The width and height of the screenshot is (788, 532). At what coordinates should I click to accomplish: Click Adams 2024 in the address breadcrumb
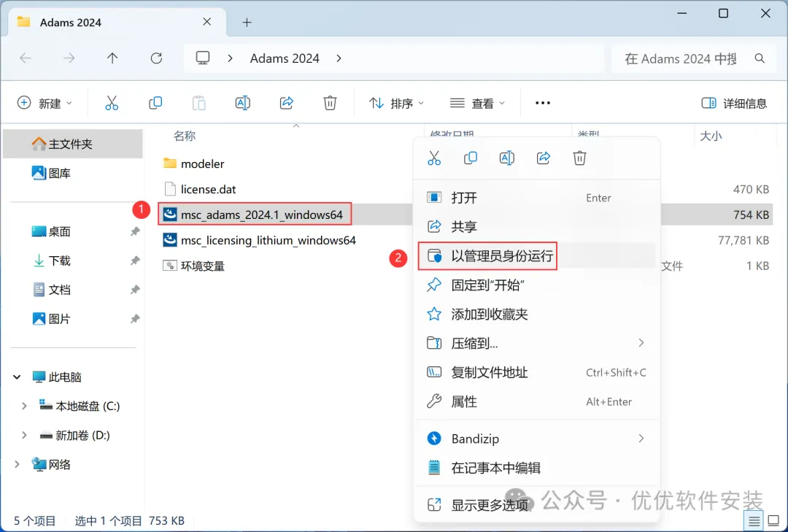(x=285, y=58)
